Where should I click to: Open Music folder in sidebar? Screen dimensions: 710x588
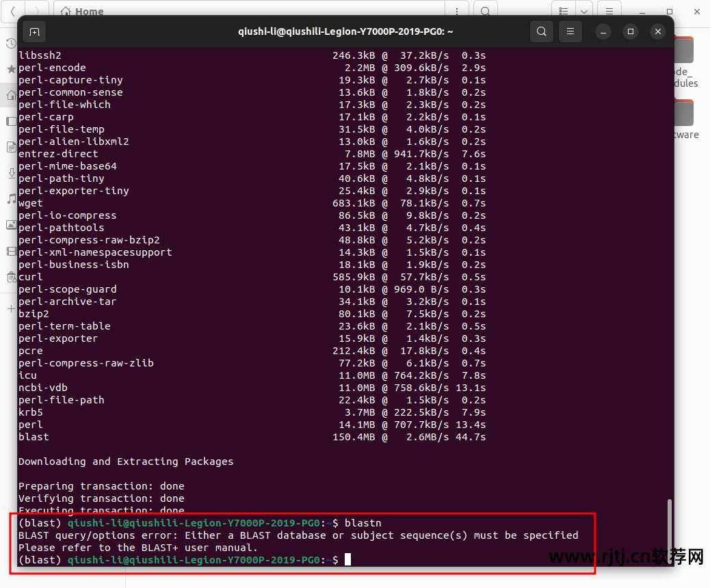(x=11, y=199)
